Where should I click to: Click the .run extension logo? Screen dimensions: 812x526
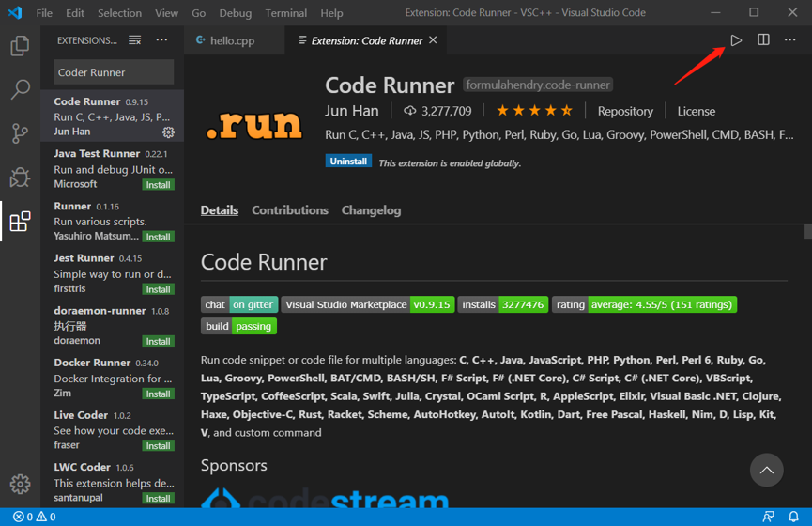tap(253, 125)
